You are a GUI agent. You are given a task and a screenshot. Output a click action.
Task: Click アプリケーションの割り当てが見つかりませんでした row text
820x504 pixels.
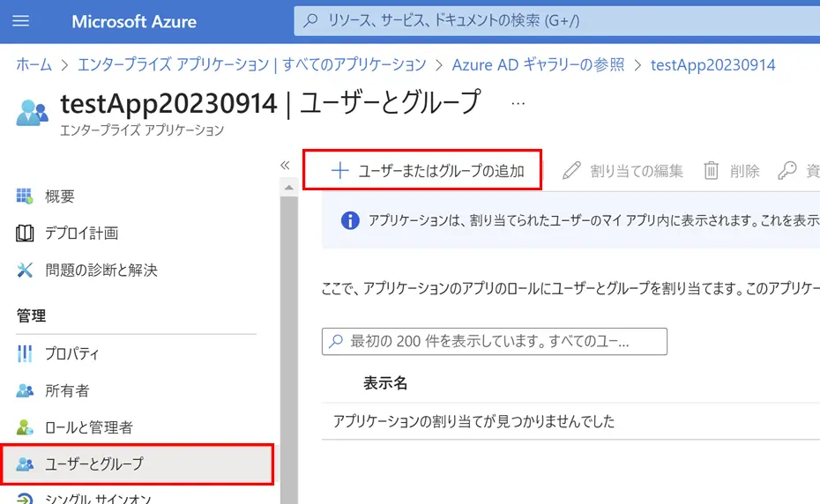pyautogui.click(x=473, y=421)
